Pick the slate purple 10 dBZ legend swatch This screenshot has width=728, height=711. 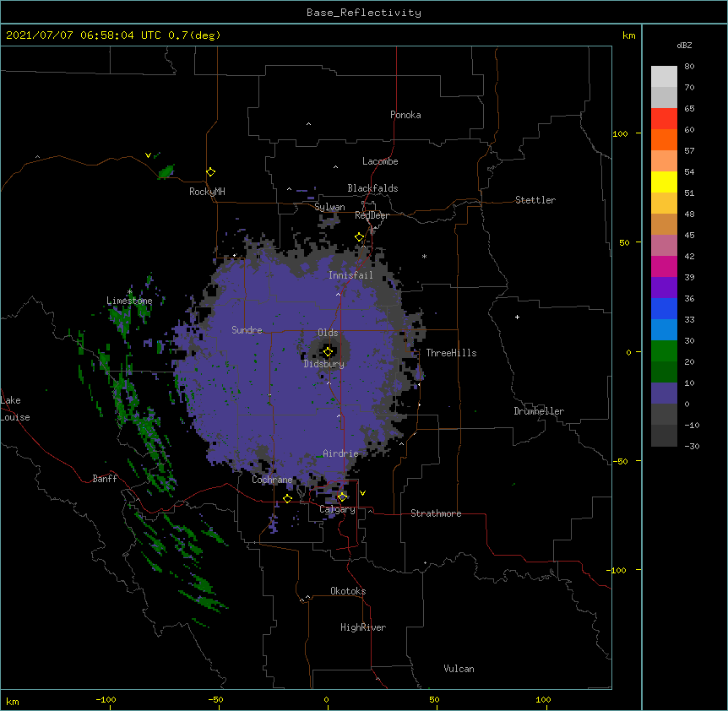(x=664, y=393)
